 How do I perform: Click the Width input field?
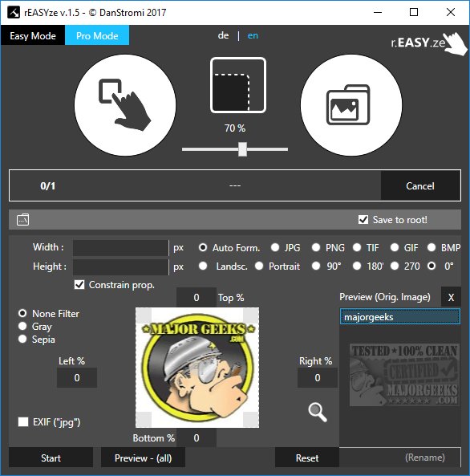click(x=120, y=248)
